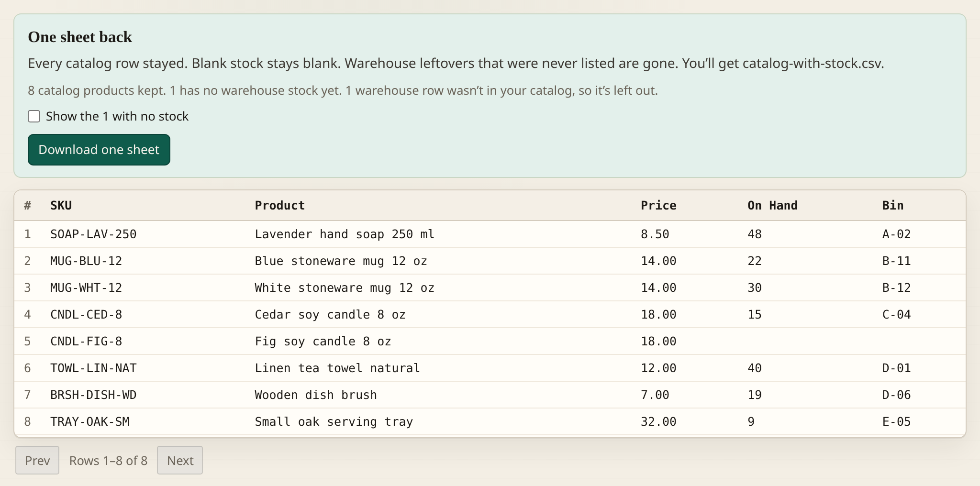Image resolution: width=980 pixels, height=486 pixels.
Task: Click bin A-02 cell
Action: coord(896,234)
